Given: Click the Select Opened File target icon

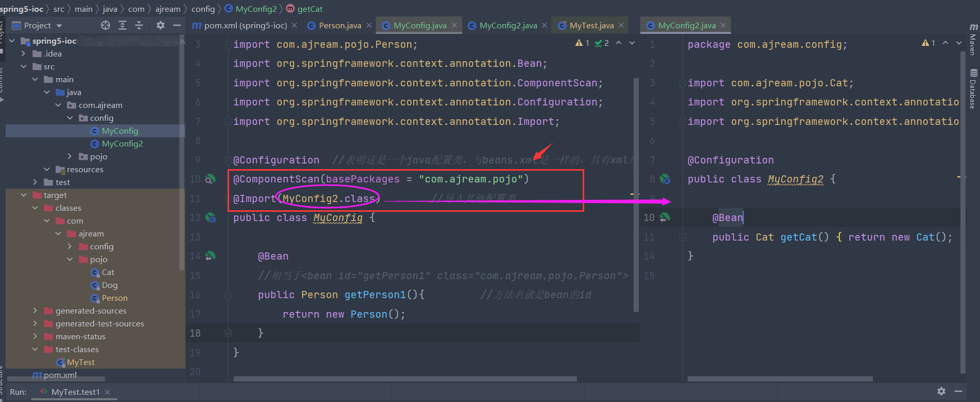Looking at the screenshot, I should point(106,25).
